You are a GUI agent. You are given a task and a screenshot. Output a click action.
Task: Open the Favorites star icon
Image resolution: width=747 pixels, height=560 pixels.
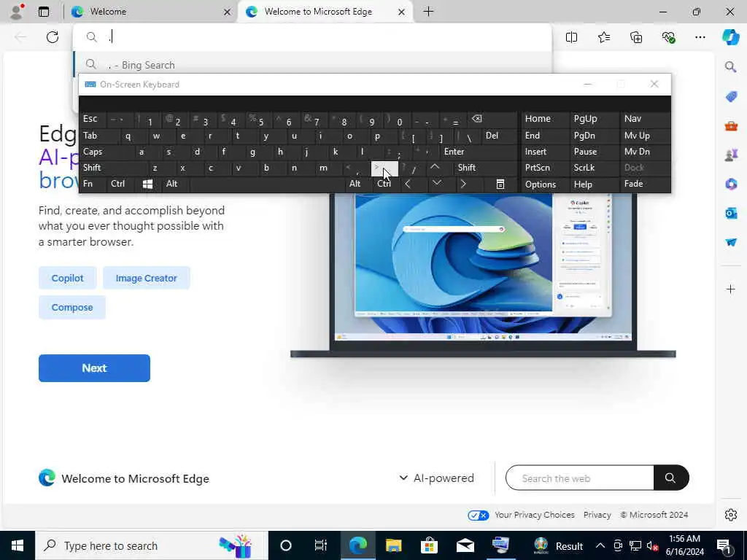coord(604,37)
